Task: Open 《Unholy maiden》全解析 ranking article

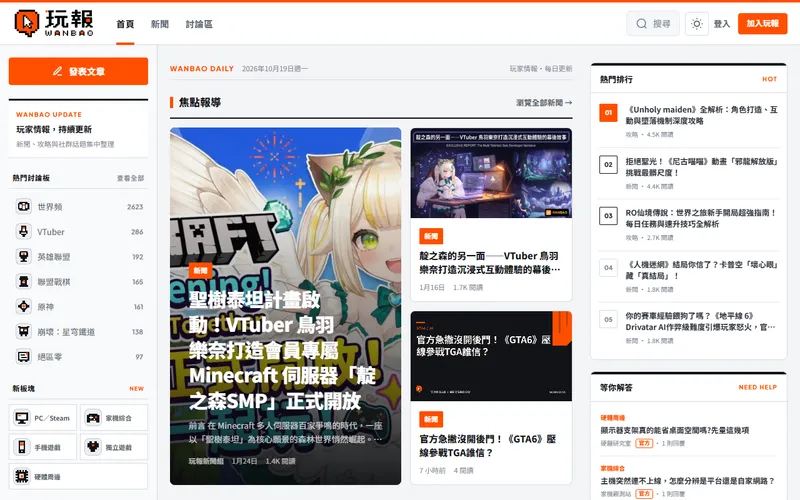Action: point(702,115)
